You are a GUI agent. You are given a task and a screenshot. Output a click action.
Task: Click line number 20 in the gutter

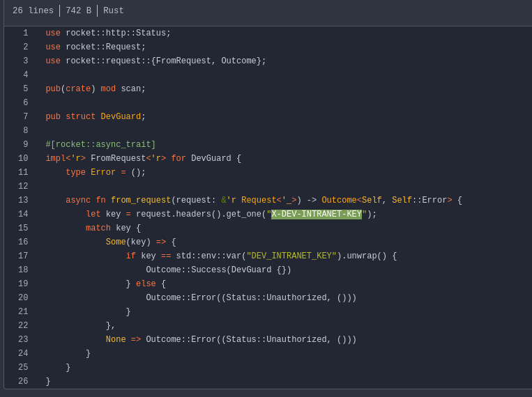(x=24, y=298)
